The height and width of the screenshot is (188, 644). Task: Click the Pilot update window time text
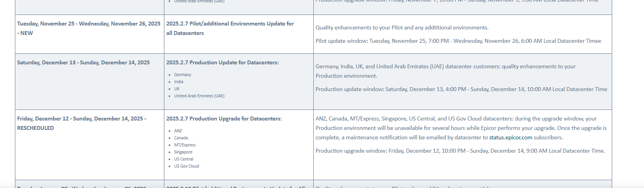[x=458, y=41]
